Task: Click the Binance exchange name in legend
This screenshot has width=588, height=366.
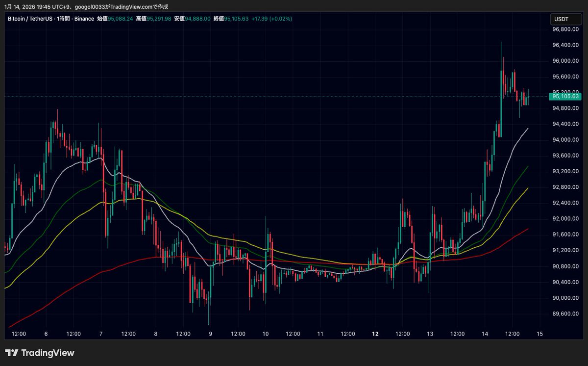Action: click(83, 19)
